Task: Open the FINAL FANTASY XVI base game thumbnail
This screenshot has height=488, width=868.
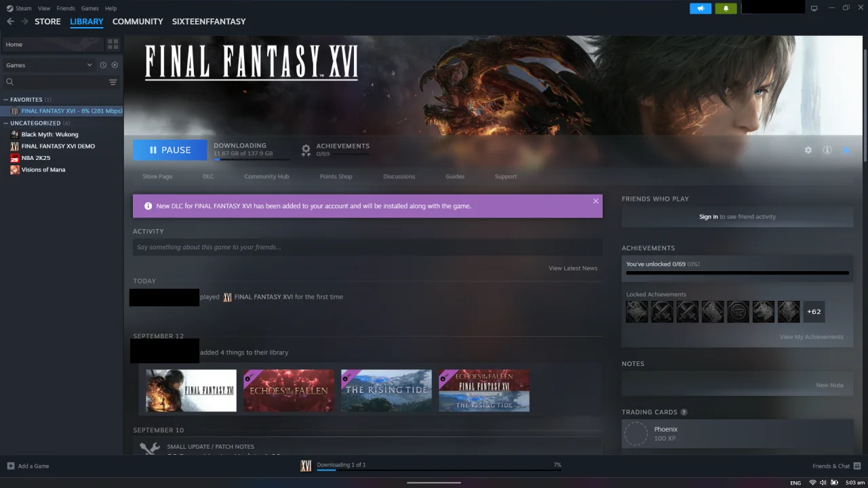Action: click(x=191, y=390)
